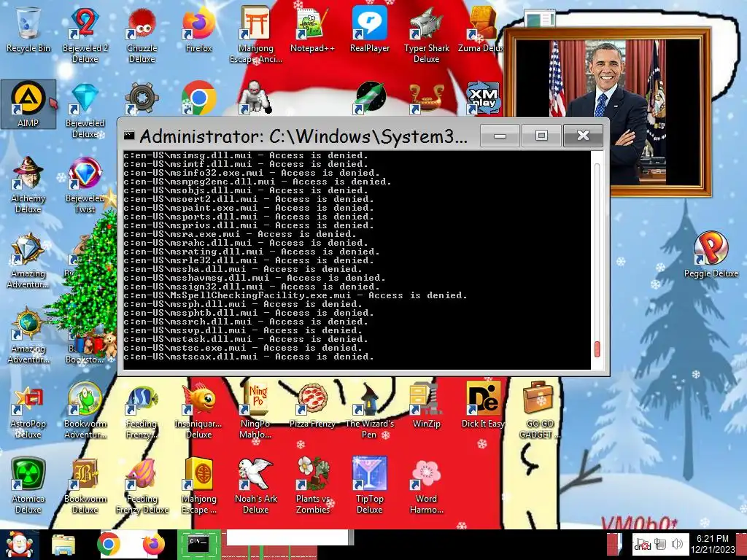Open the Bookworm Deluxe shortcut
This screenshot has width=747, height=560.
pos(85,486)
